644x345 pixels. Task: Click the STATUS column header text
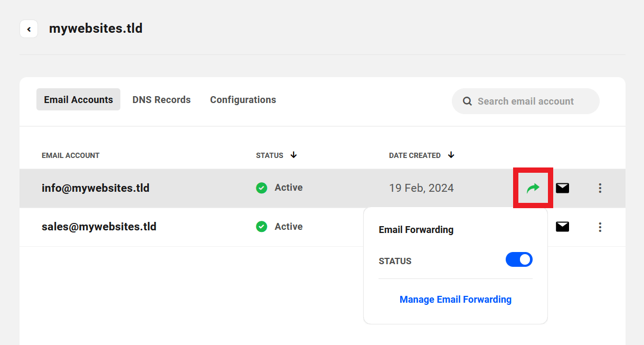point(270,155)
